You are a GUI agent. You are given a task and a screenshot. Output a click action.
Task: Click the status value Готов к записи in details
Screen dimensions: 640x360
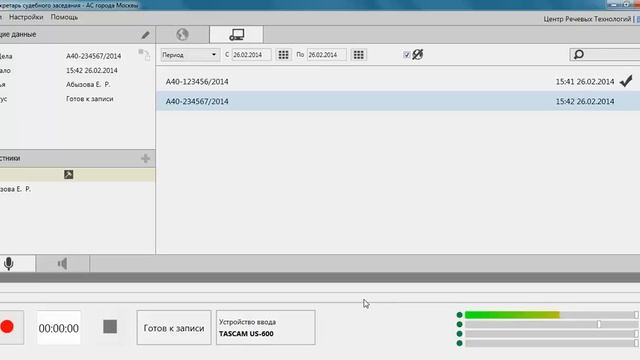tap(90, 99)
